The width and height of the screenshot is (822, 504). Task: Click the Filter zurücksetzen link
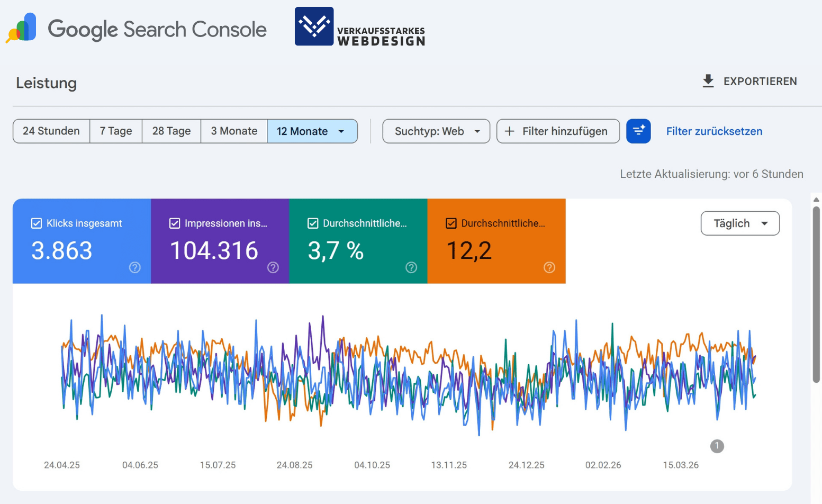pyautogui.click(x=714, y=131)
